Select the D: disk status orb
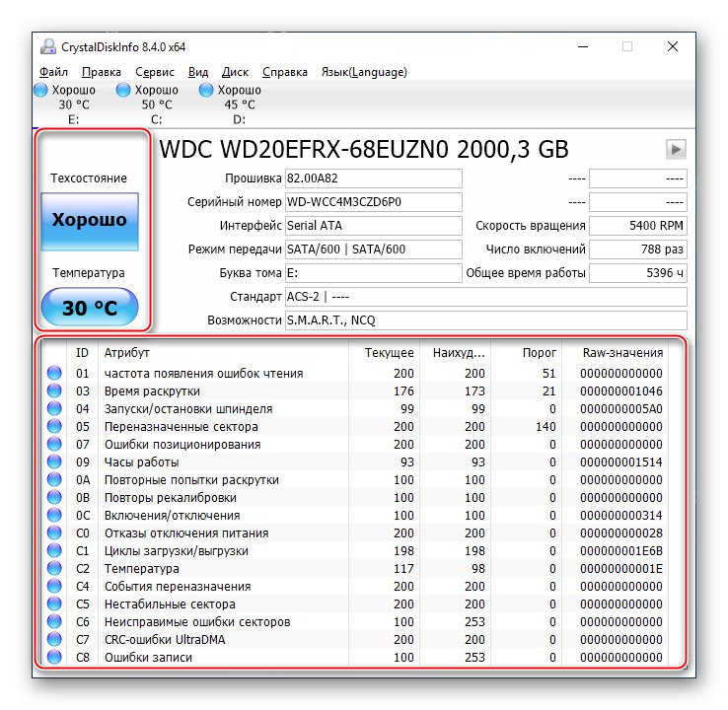This screenshot has width=728, height=710. (x=206, y=90)
